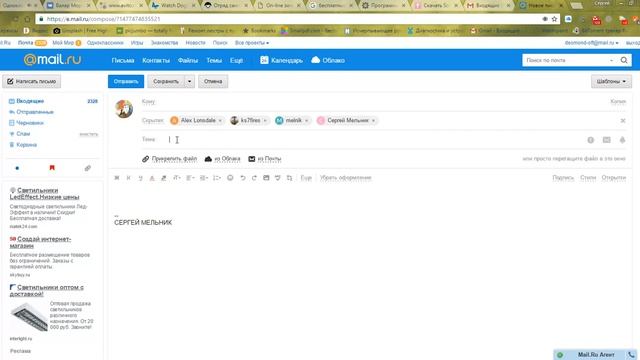Viewport: 640px width, 360px height.
Task: Click the card icon after redo
Action: tap(266, 178)
